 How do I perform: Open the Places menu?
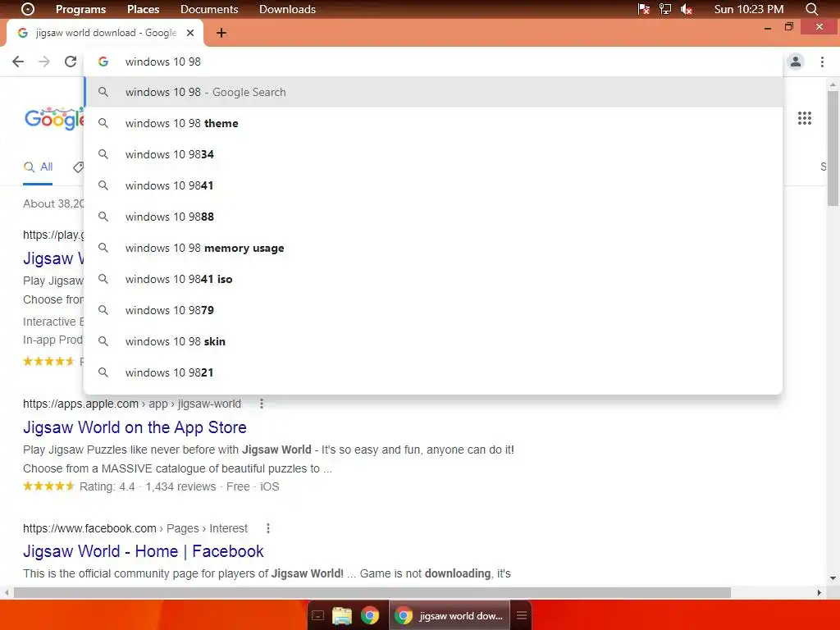(x=143, y=9)
